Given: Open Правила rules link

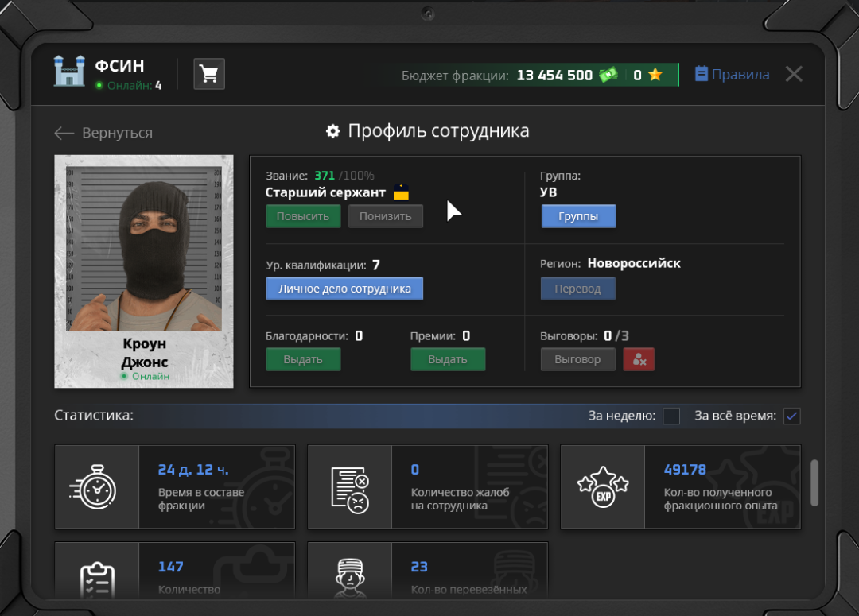Looking at the screenshot, I should pos(732,74).
